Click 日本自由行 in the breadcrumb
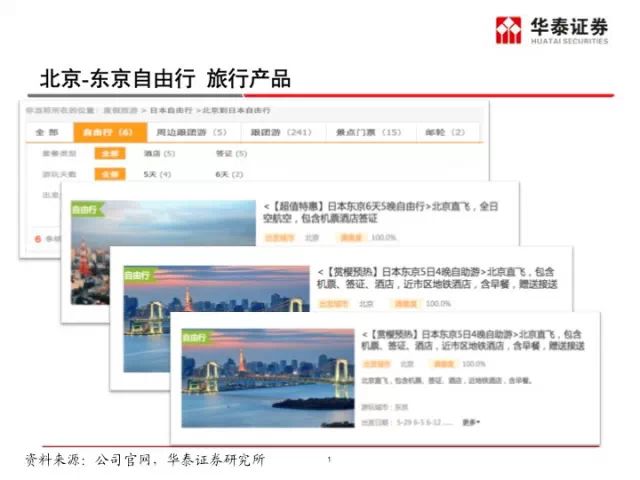 click(172, 110)
